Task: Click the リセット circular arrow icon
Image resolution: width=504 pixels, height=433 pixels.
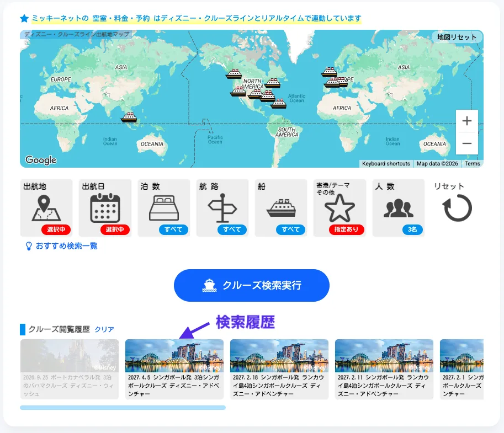Action: 458,208
